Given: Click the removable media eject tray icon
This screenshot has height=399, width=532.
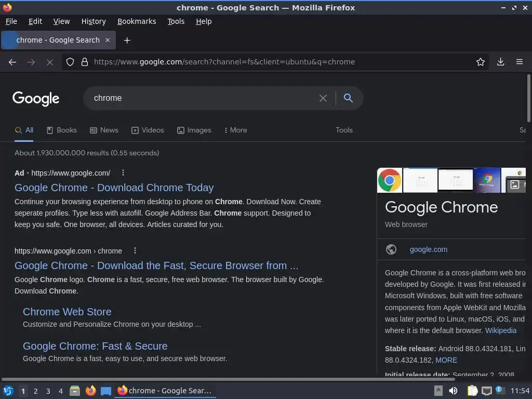Looking at the screenshot, I should tap(438, 391).
